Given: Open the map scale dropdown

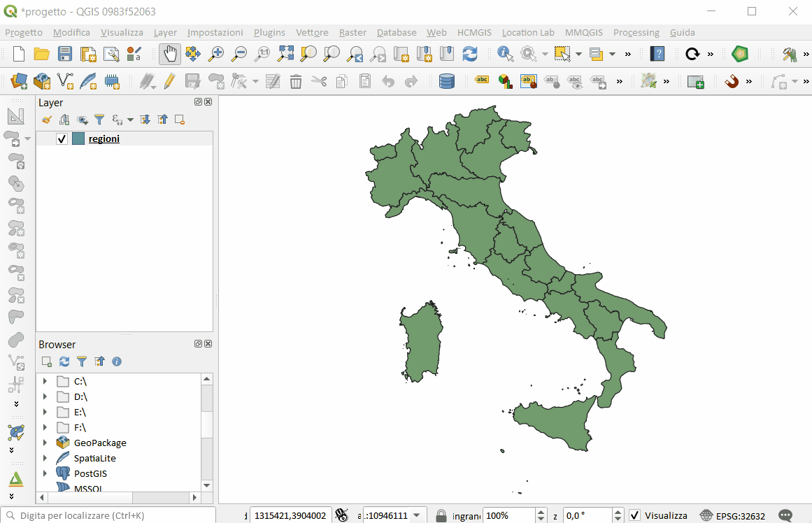Looking at the screenshot, I should coord(417,515).
